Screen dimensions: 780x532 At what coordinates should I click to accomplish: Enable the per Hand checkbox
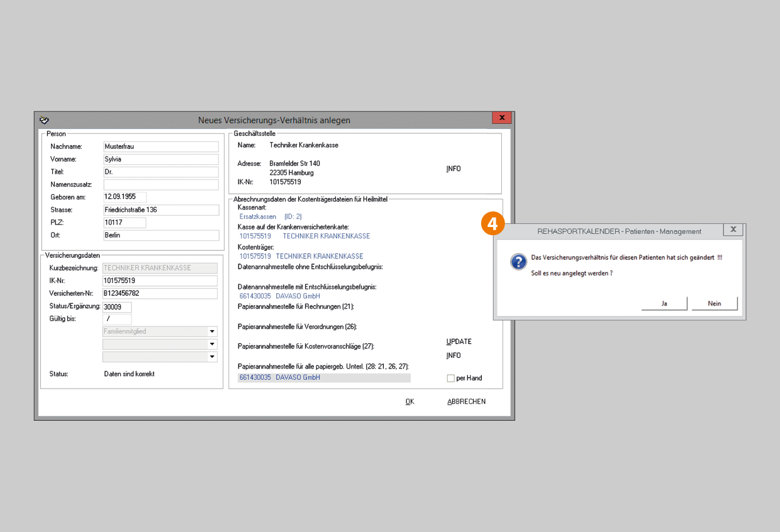[x=450, y=378]
